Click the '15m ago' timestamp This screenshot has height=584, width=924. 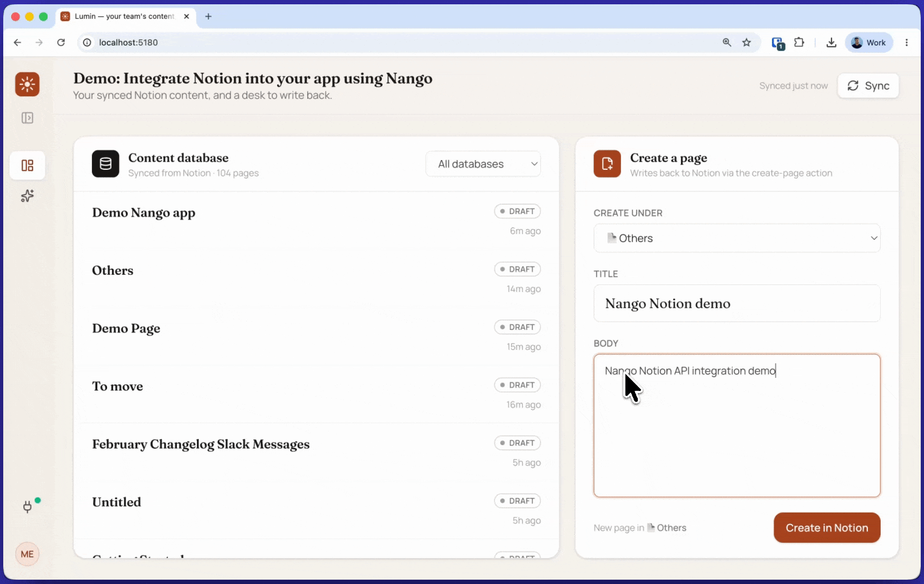click(524, 347)
